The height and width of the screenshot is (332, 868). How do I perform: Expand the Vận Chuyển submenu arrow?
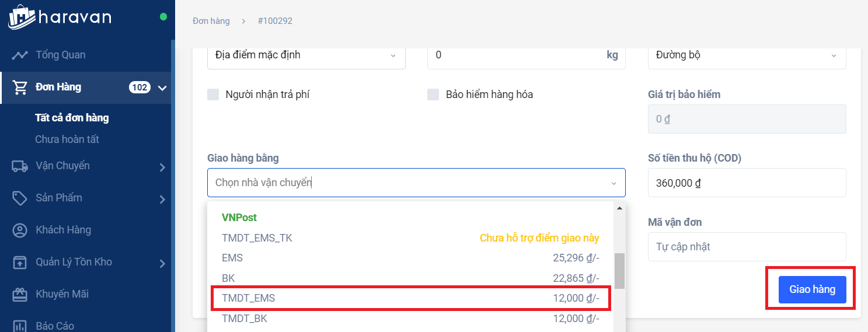coord(162,167)
